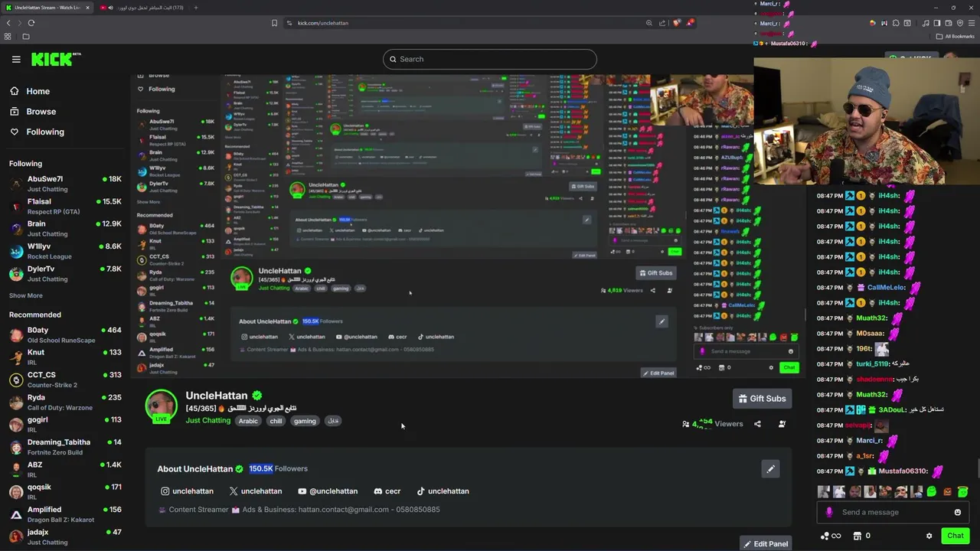
Task: Open DylerTv channel in the sidebar
Action: point(66,274)
